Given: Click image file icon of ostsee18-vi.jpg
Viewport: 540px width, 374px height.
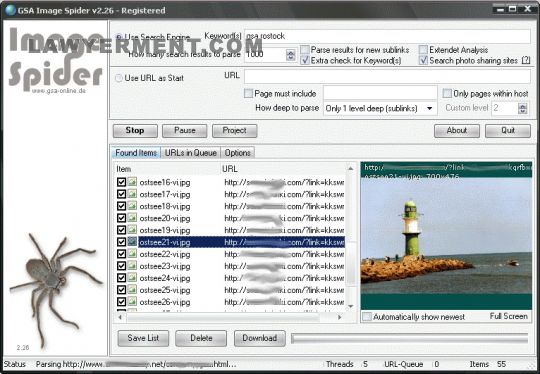Looking at the screenshot, I should pyautogui.click(x=132, y=206).
